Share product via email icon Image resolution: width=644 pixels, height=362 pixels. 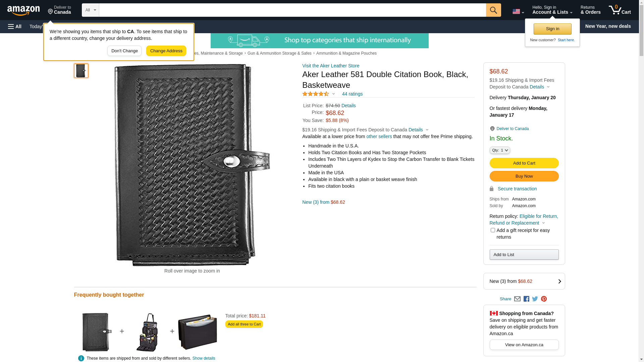point(517,299)
